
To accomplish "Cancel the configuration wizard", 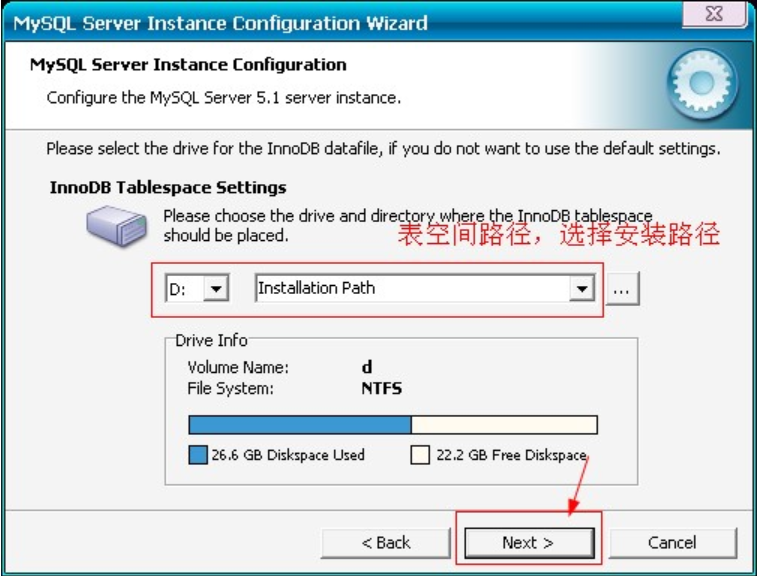I will click(x=672, y=543).
